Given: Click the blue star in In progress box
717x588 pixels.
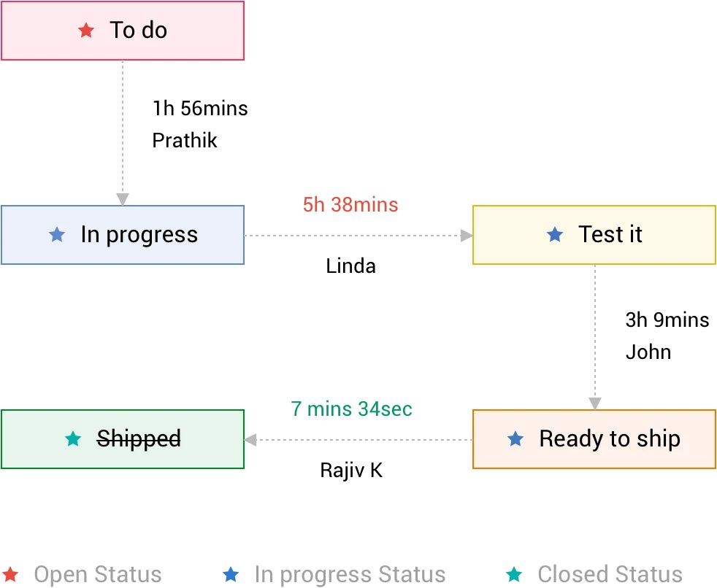Looking at the screenshot, I should click(57, 235).
